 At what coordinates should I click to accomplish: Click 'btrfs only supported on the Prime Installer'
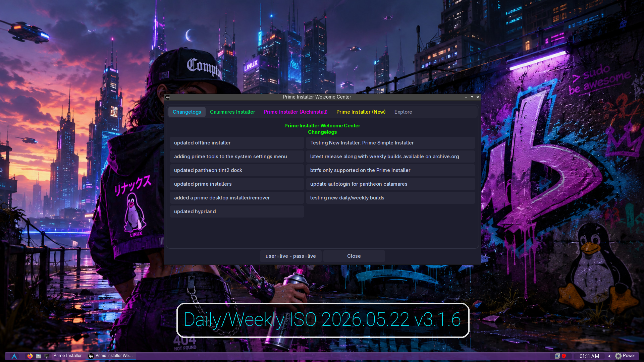coord(390,170)
